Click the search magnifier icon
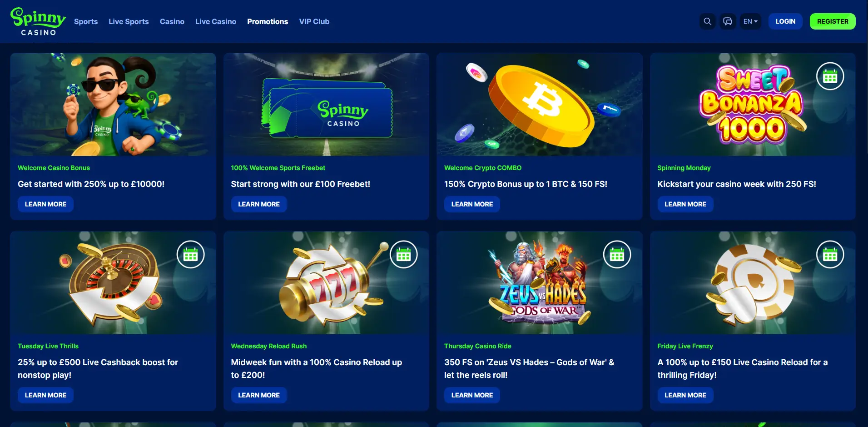This screenshot has height=427, width=868. [708, 21]
